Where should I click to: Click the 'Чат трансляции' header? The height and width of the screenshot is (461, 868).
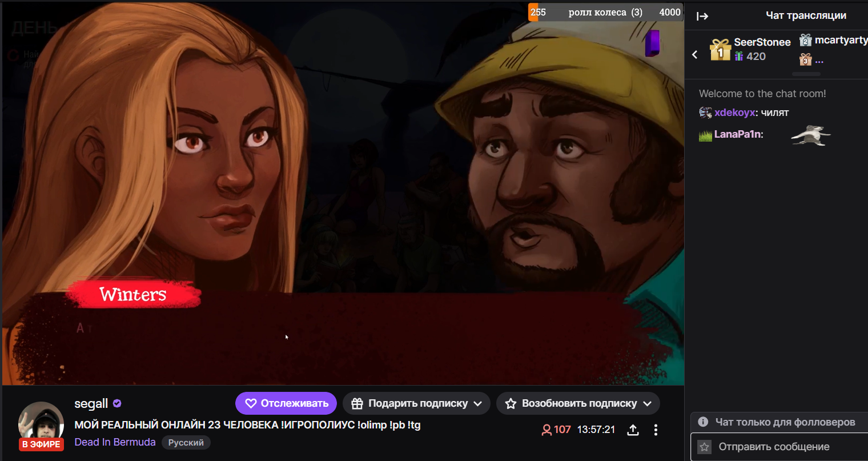click(x=806, y=15)
